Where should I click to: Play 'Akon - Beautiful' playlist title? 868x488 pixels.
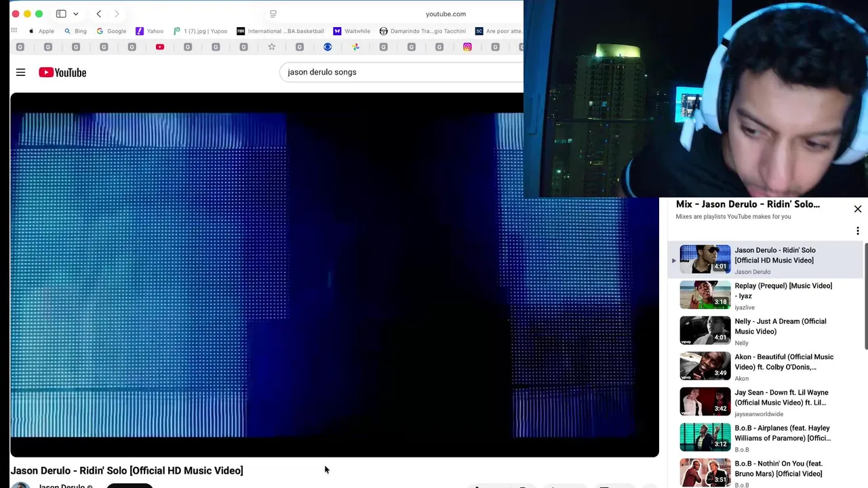784,362
